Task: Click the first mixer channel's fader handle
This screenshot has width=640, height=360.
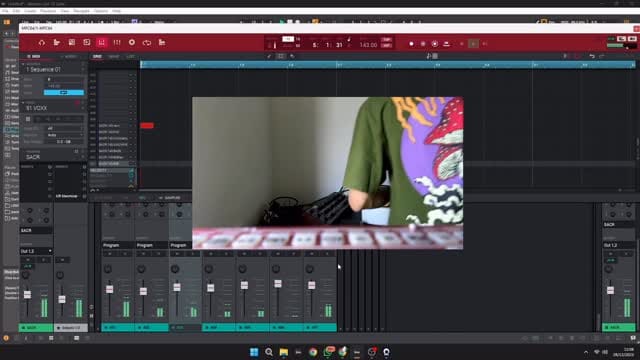Action: coord(109,289)
